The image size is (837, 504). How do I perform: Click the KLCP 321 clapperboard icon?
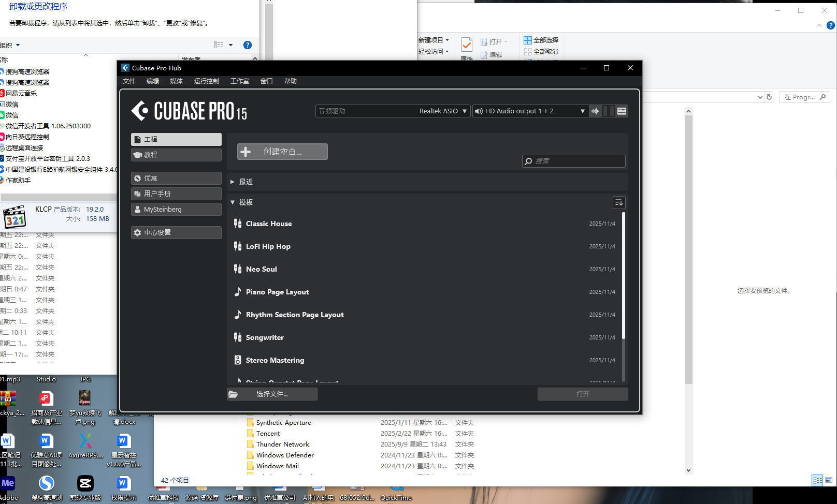[x=15, y=216]
